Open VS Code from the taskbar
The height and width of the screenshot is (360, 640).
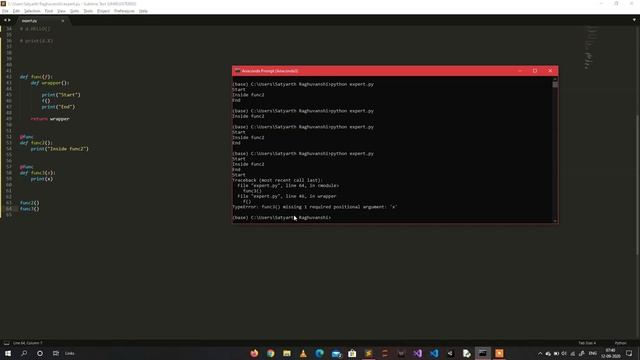tap(434, 353)
